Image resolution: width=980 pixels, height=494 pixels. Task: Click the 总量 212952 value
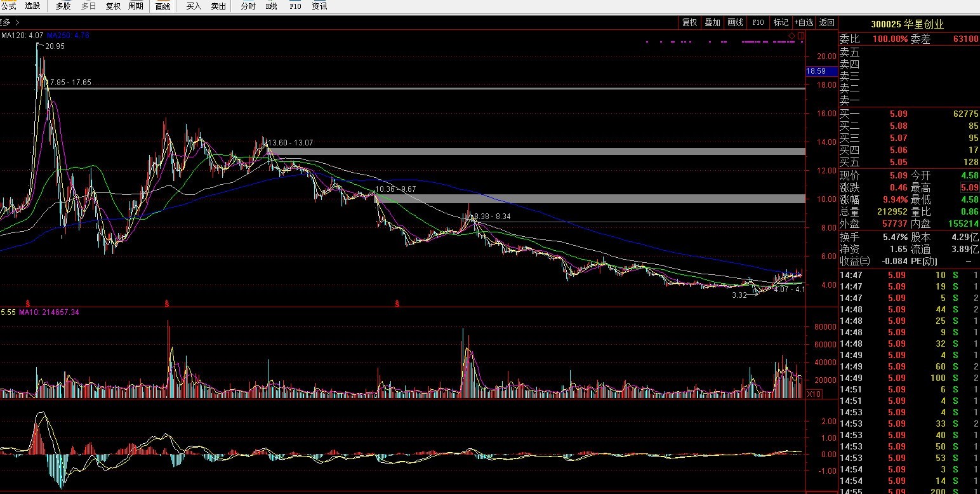tap(891, 211)
